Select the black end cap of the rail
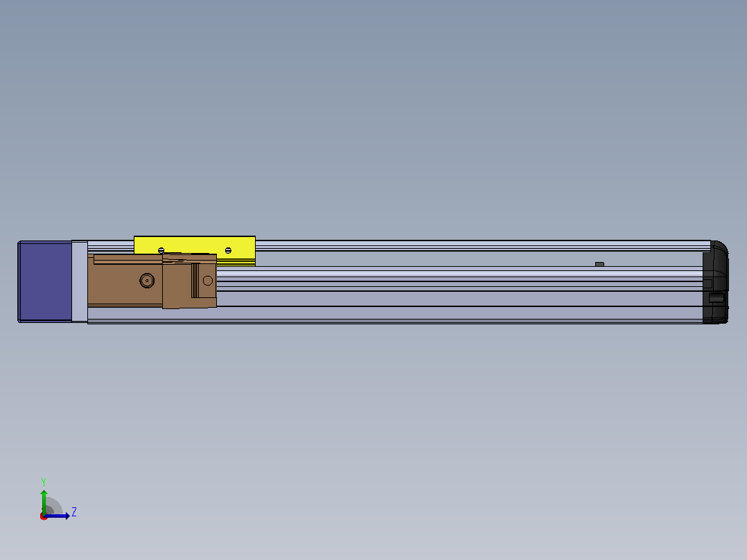Screen dimensions: 747x560 pos(716,282)
